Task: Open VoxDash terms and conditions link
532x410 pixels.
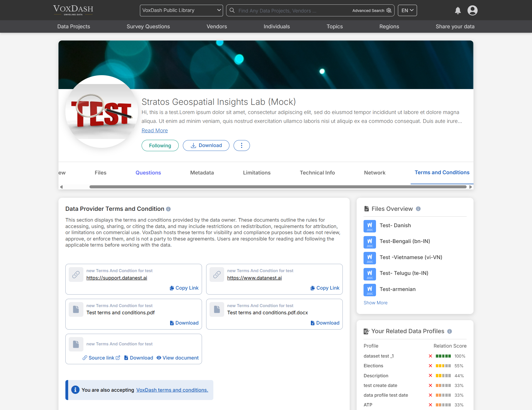Action: [x=172, y=390]
